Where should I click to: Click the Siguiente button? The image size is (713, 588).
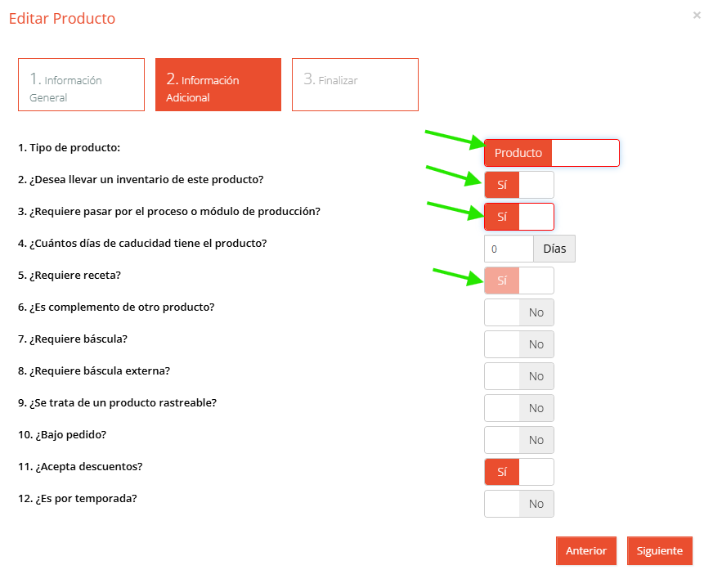tap(660, 550)
